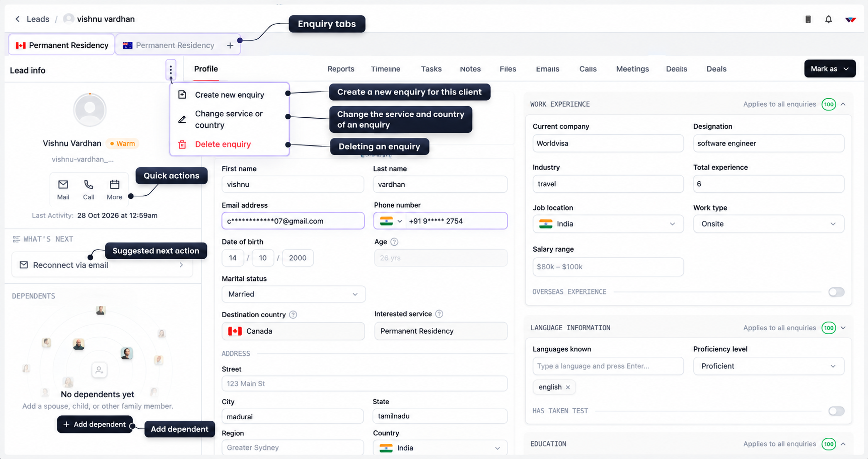Click the Leads breadcrumb link
This screenshot has height=459, width=868.
coord(38,19)
